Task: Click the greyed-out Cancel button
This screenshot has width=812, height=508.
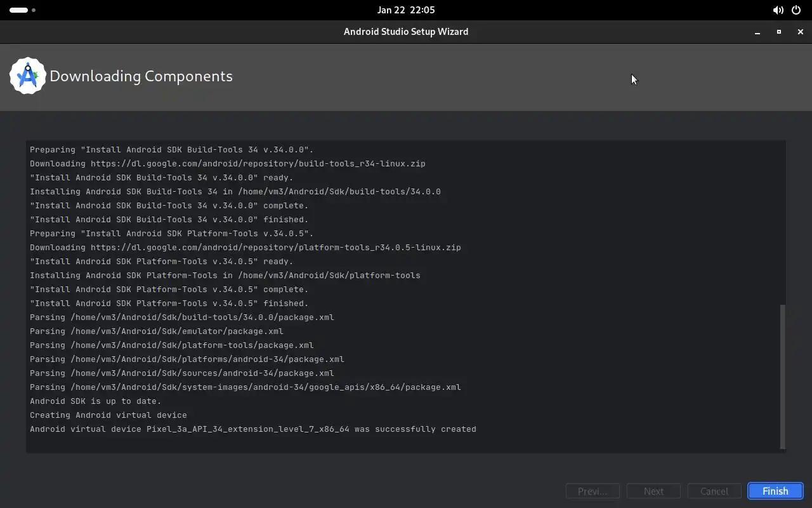Action: (x=714, y=491)
